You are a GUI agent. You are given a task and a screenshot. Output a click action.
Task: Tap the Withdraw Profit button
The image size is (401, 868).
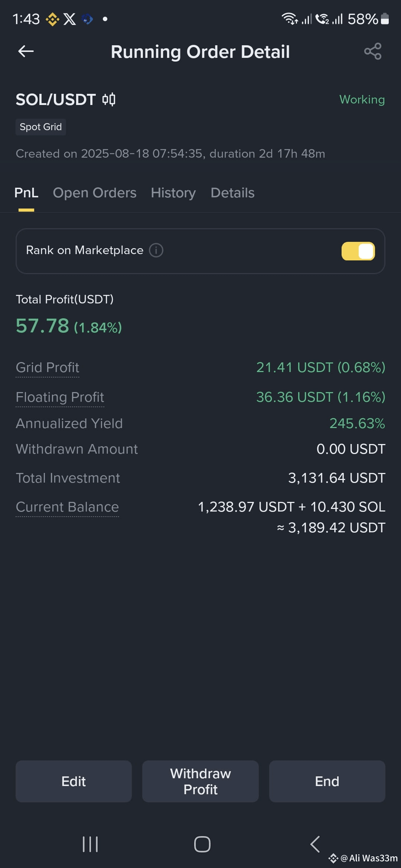pyautogui.click(x=200, y=781)
